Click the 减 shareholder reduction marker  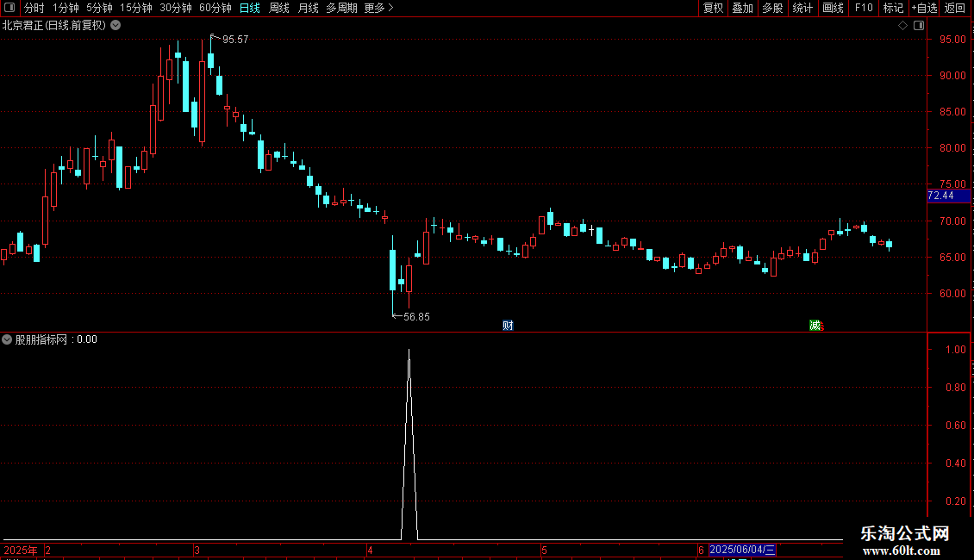[815, 326]
